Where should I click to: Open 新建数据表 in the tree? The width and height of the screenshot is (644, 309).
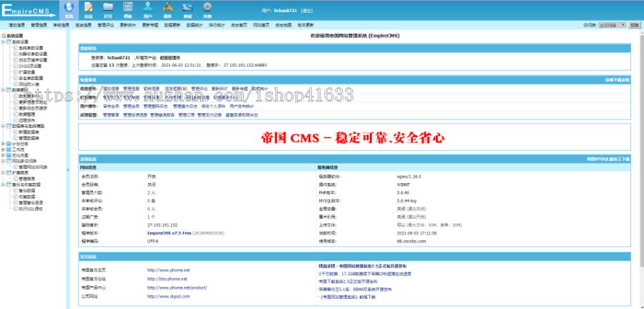29,132
